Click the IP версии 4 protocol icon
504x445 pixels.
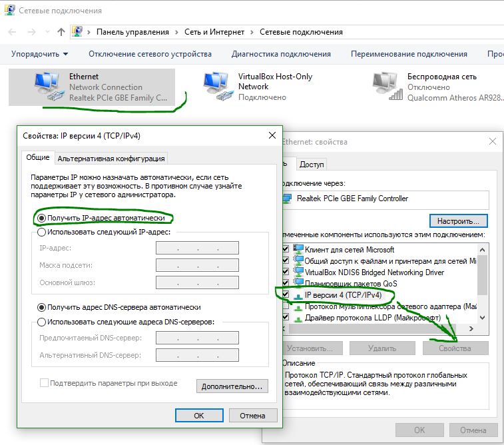pos(298,295)
